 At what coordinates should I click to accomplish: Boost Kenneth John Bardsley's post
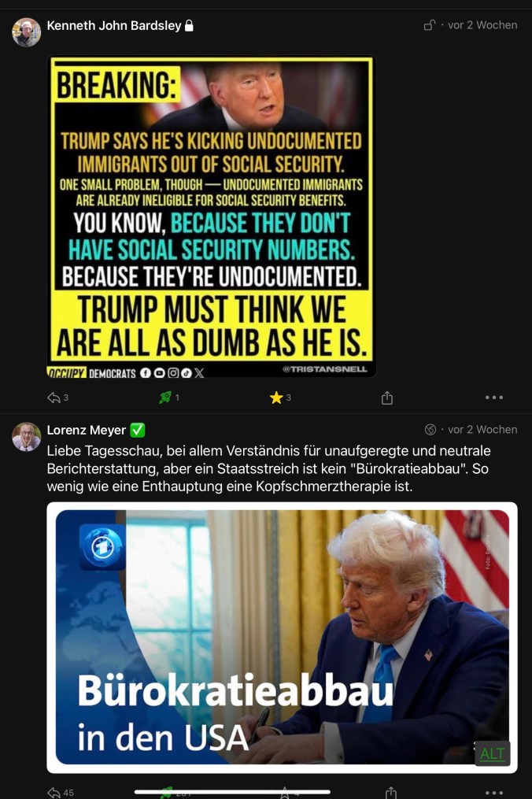[165, 398]
